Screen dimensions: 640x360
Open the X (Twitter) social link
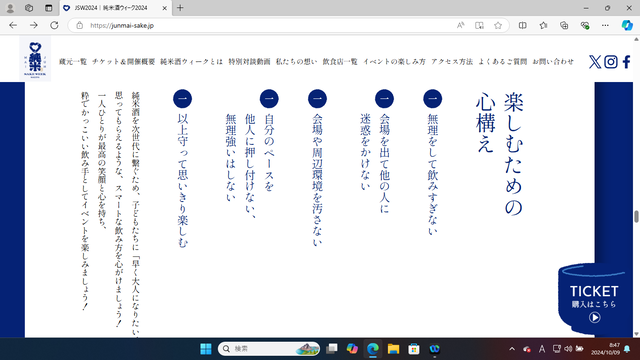pyautogui.click(x=595, y=62)
